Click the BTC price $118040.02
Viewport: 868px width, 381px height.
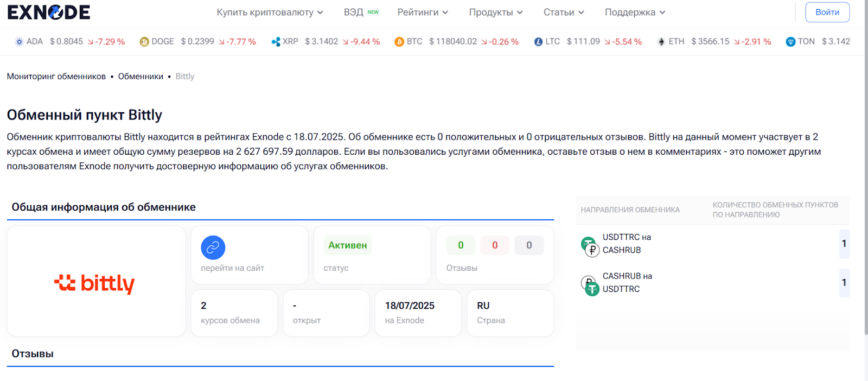click(453, 42)
